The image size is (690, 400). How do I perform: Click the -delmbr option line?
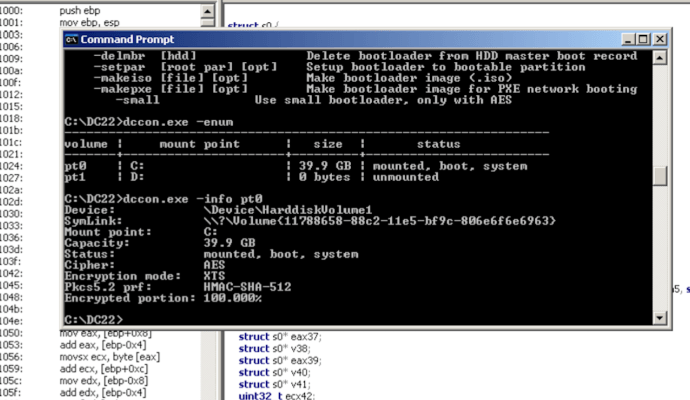tap(365, 56)
